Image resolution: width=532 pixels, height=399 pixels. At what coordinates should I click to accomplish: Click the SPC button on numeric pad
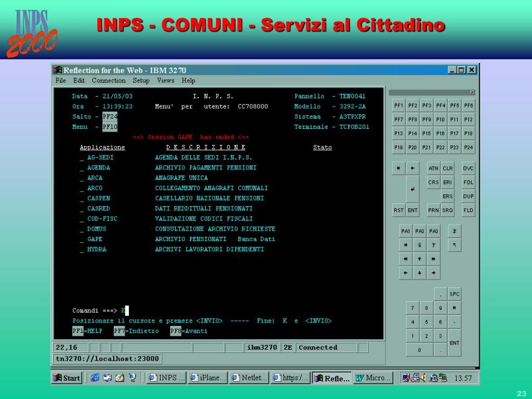(454, 294)
